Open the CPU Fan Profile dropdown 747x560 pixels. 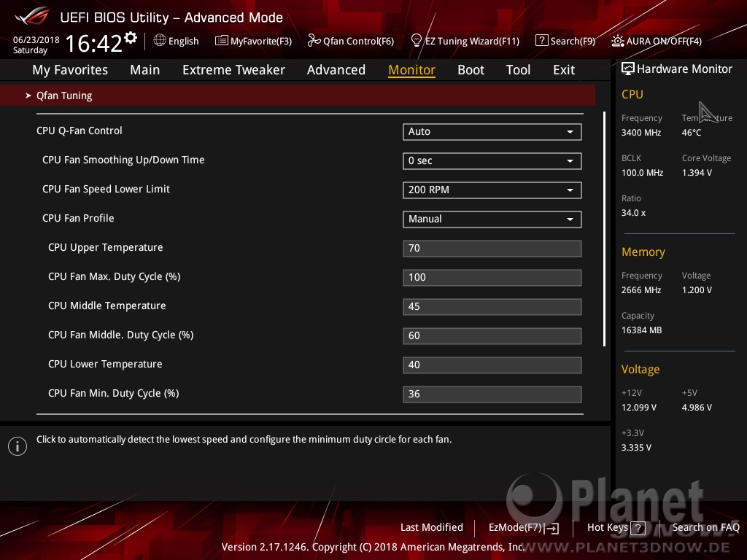492,219
